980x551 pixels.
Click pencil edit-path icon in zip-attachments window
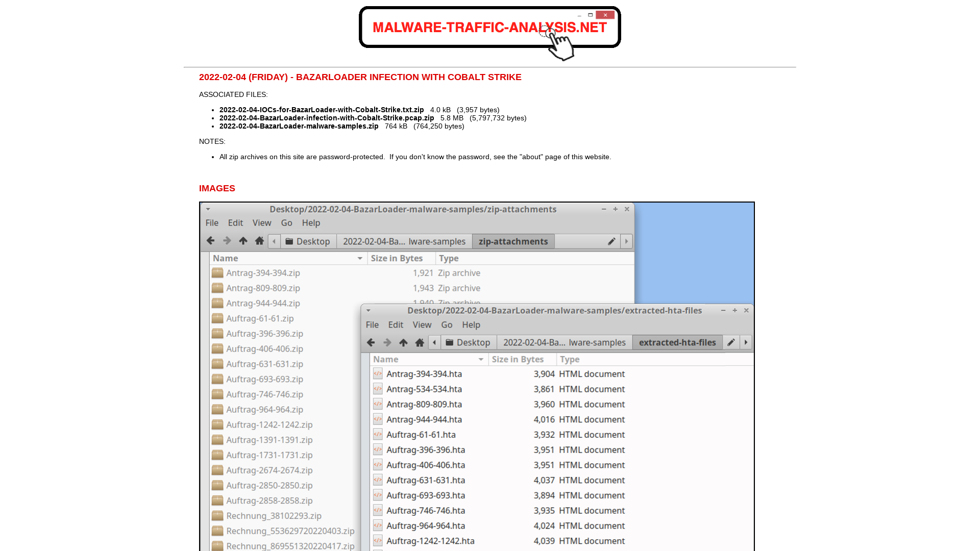[x=611, y=241]
